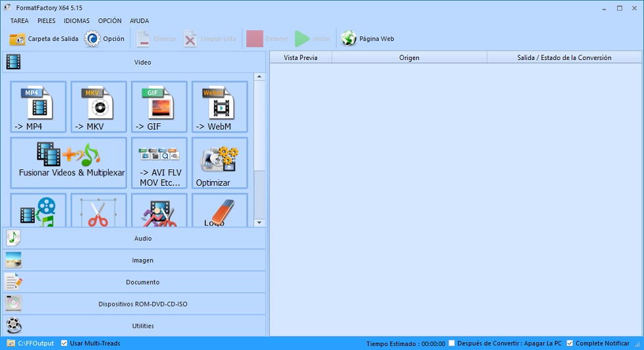The image size is (644, 350).
Task: Expand the Audio section
Action: pos(134,238)
